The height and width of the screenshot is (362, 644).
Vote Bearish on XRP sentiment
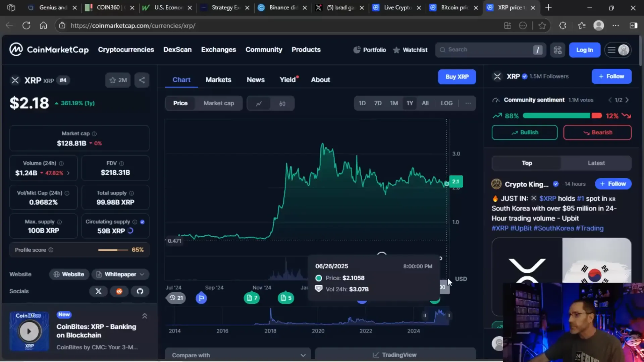597,133
